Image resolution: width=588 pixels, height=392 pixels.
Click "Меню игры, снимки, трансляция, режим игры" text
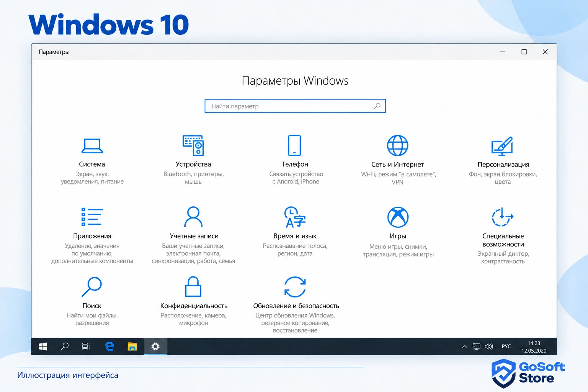(398, 251)
